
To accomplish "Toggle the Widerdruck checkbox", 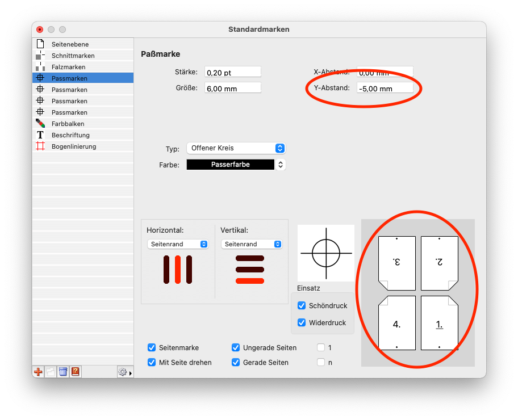I will coord(302,322).
